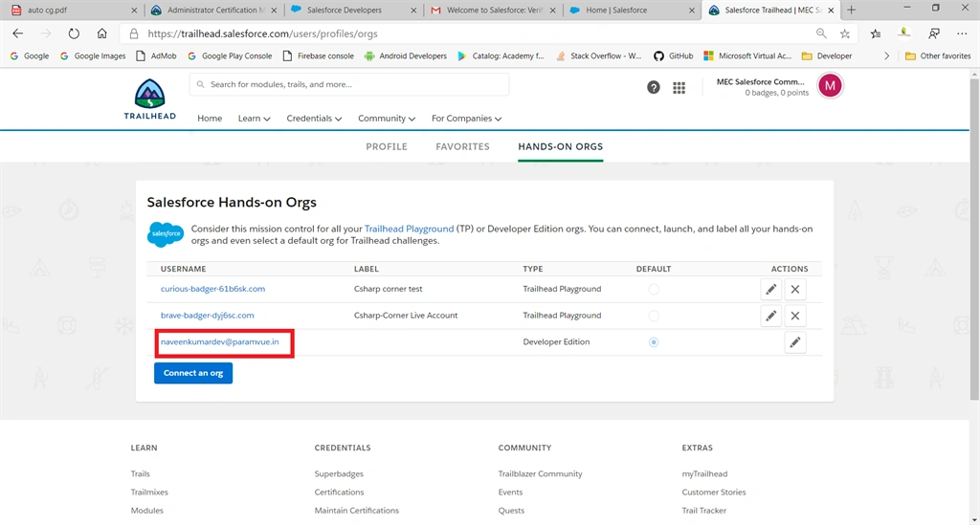This screenshot has width=980, height=525.
Task: Expand the Credentials menu
Action: pos(314,118)
